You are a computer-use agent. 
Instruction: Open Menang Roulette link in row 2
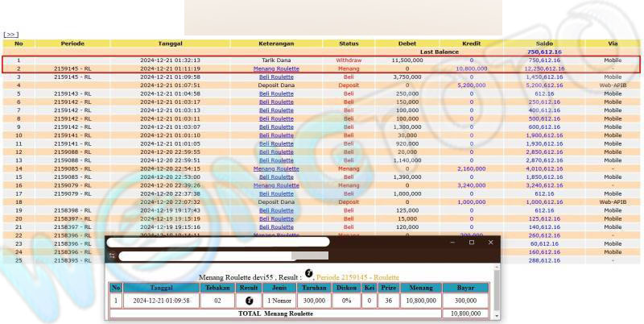(x=276, y=69)
